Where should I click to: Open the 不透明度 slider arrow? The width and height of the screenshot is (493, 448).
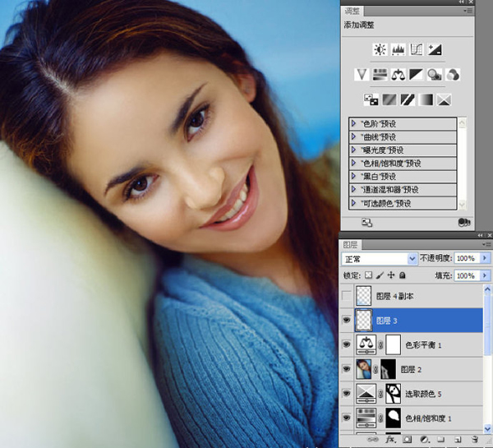click(485, 258)
